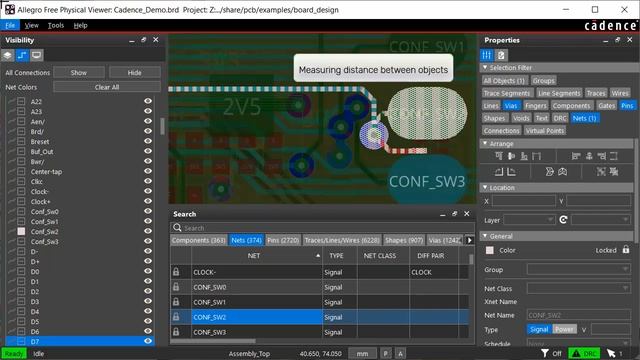Viewport: 640px width, 360px height.
Task: Click Hide for All Connections
Action: 134,72
